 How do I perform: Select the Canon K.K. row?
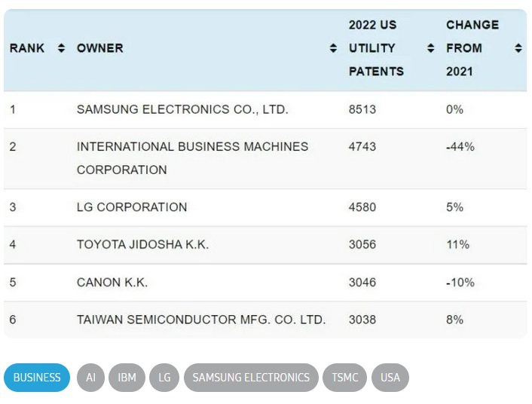click(265, 283)
